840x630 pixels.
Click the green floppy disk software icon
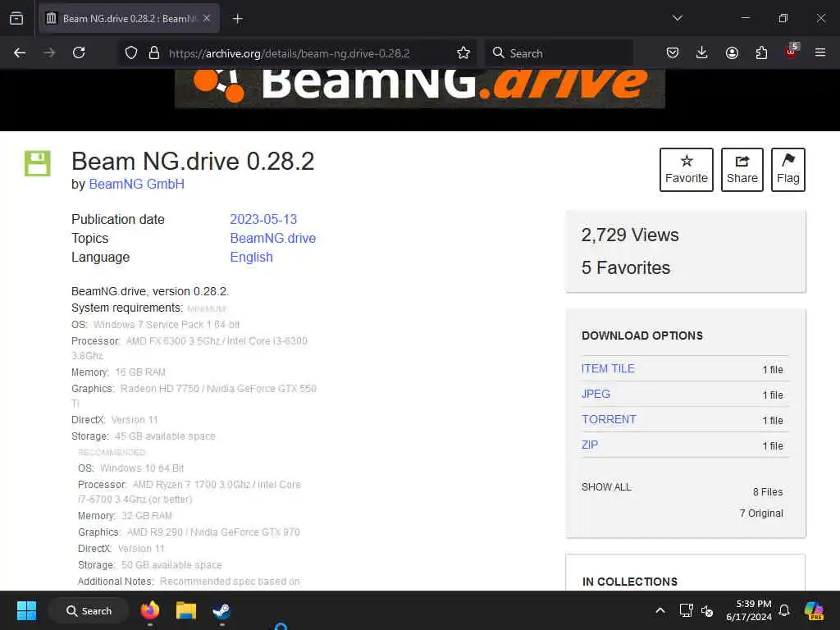[38, 163]
